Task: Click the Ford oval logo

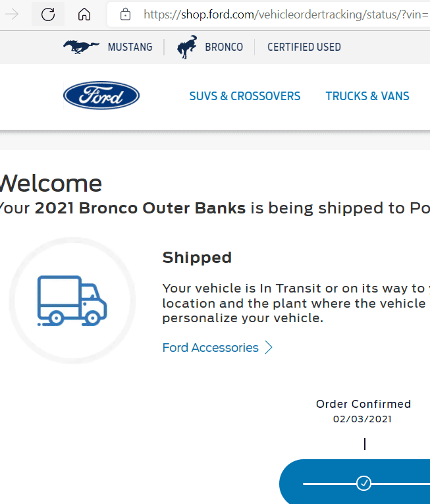Action: [x=101, y=96]
